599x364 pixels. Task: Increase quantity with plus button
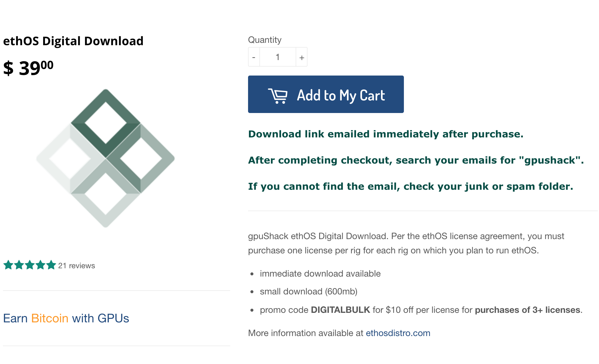302,57
